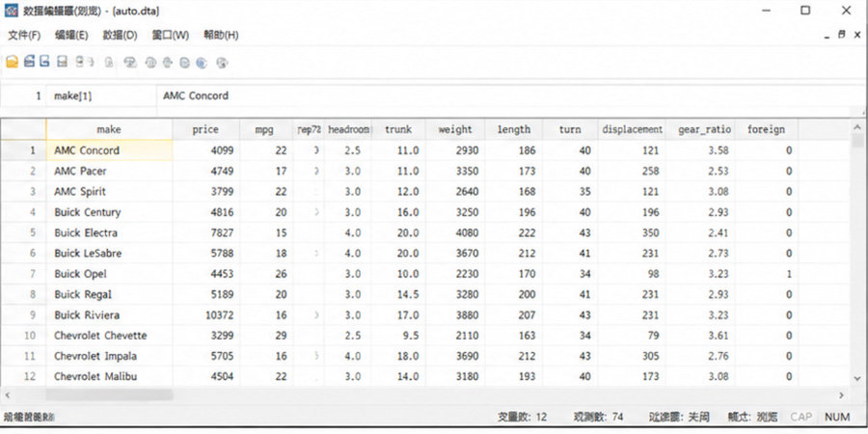Viewport: 868px width, 434px height.
Task: Click the Chevrolet Chevette cell
Action: click(x=109, y=336)
